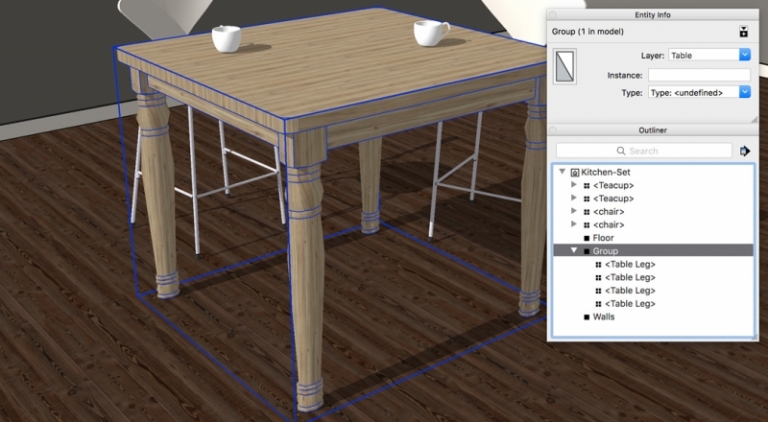Click the second chair component icon
This screenshot has width=768, height=422.
(x=586, y=225)
